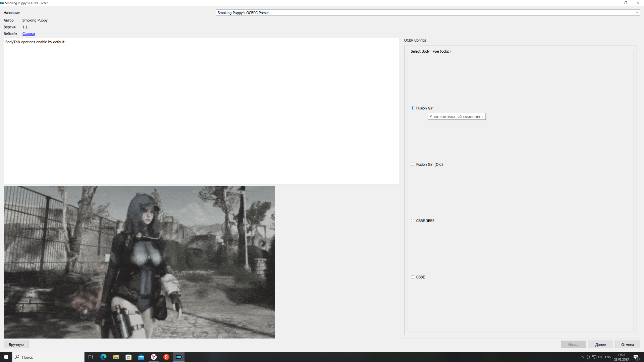Screen dimensions: 644x362
Task: Click the preview image of the character
Action: [139, 262]
